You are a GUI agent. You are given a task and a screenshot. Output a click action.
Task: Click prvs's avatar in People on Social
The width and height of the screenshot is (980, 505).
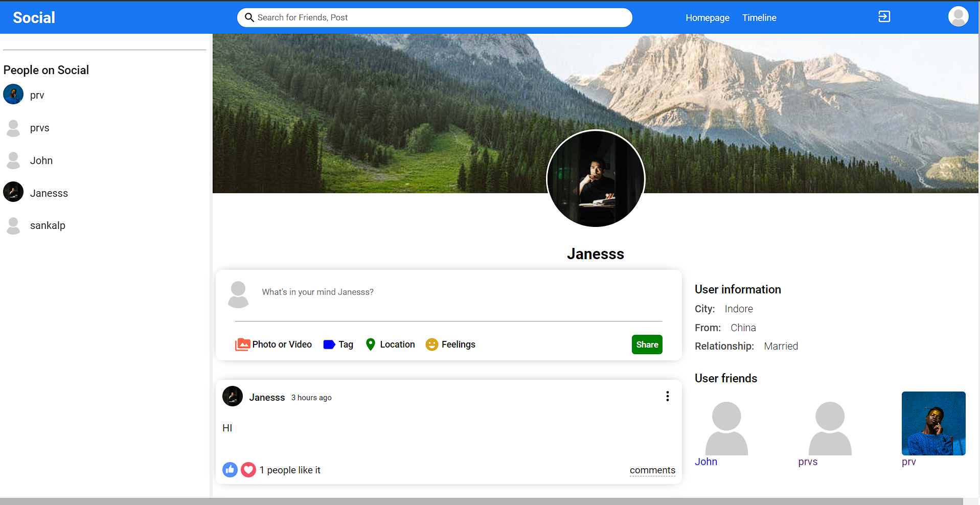(13, 128)
